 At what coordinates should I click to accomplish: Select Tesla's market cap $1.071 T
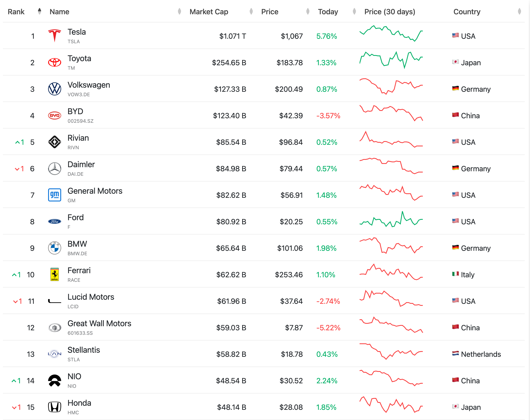(233, 36)
